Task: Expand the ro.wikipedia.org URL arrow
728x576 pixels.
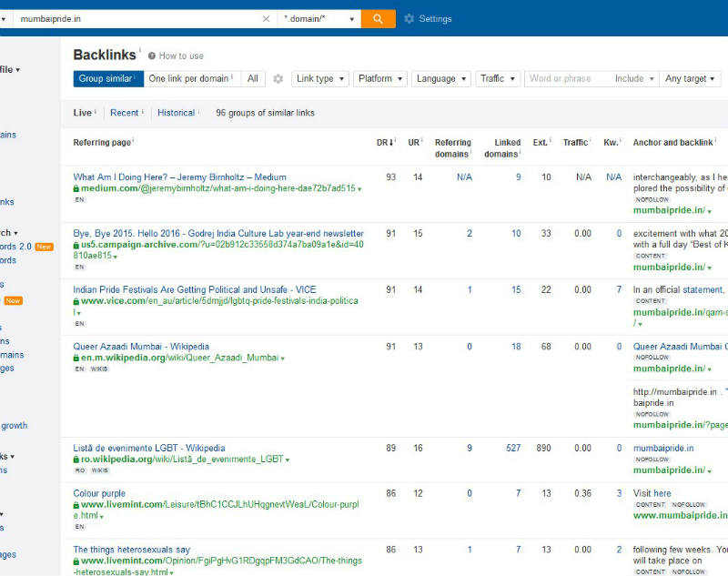Action: [x=288, y=460]
